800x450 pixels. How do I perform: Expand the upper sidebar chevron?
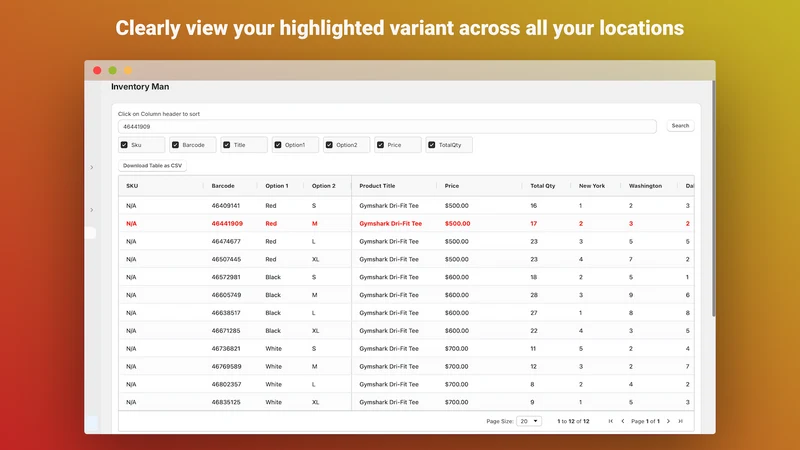[92, 167]
